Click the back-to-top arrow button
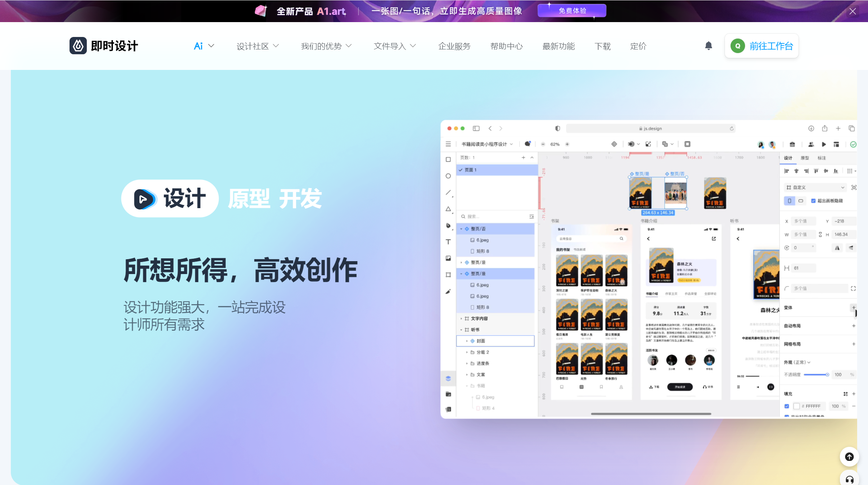Screen dimensions: 868x485 (x=850, y=456)
